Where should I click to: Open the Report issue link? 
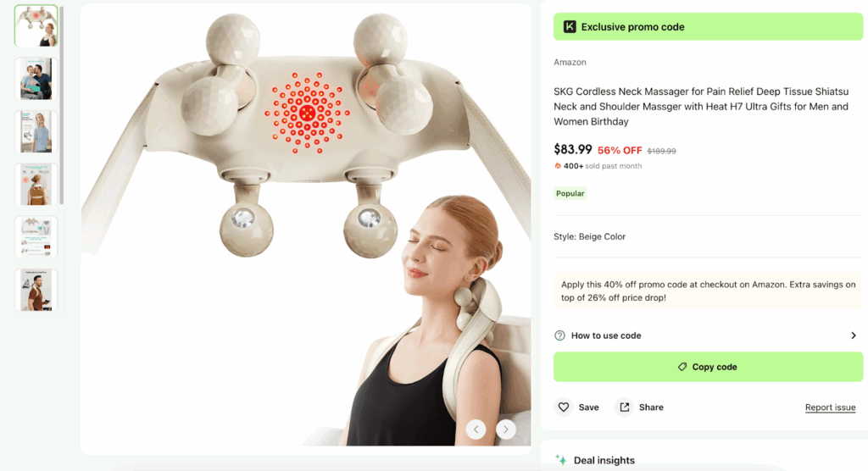830,407
